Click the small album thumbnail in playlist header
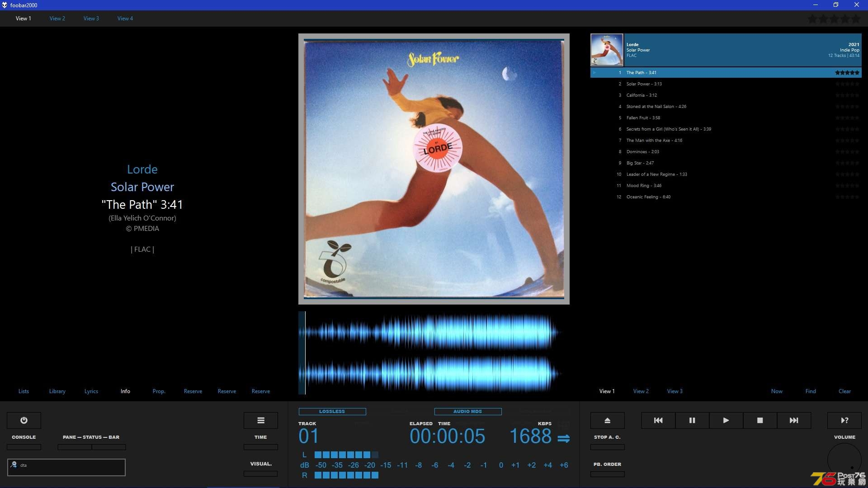The height and width of the screenshot is (488, 868). (607, 50)
